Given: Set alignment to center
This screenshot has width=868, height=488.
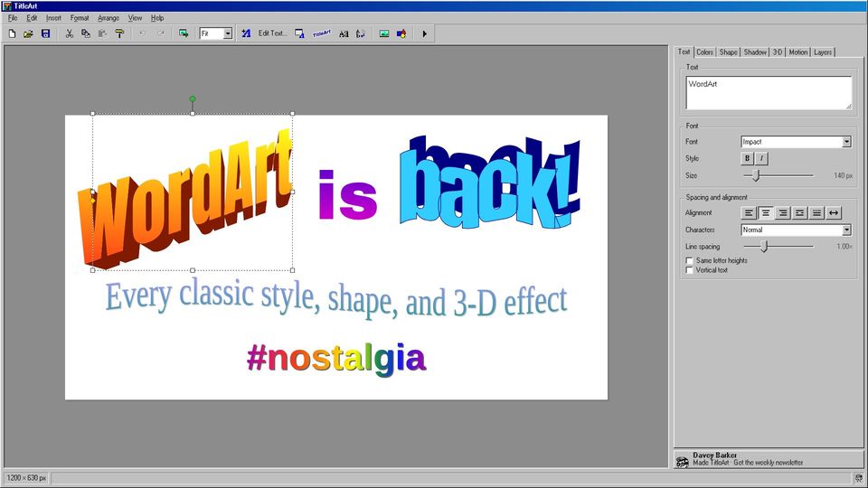Looking at the screenshot, I should 766,213.
